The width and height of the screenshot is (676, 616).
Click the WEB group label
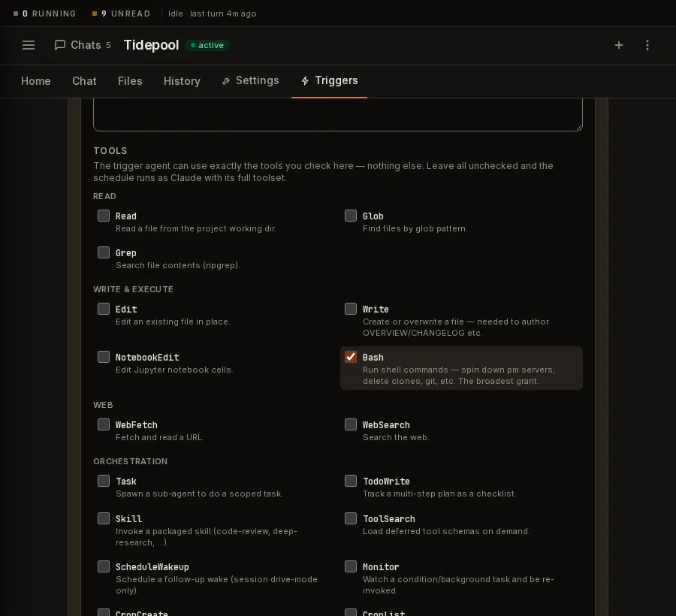point(103,405)
